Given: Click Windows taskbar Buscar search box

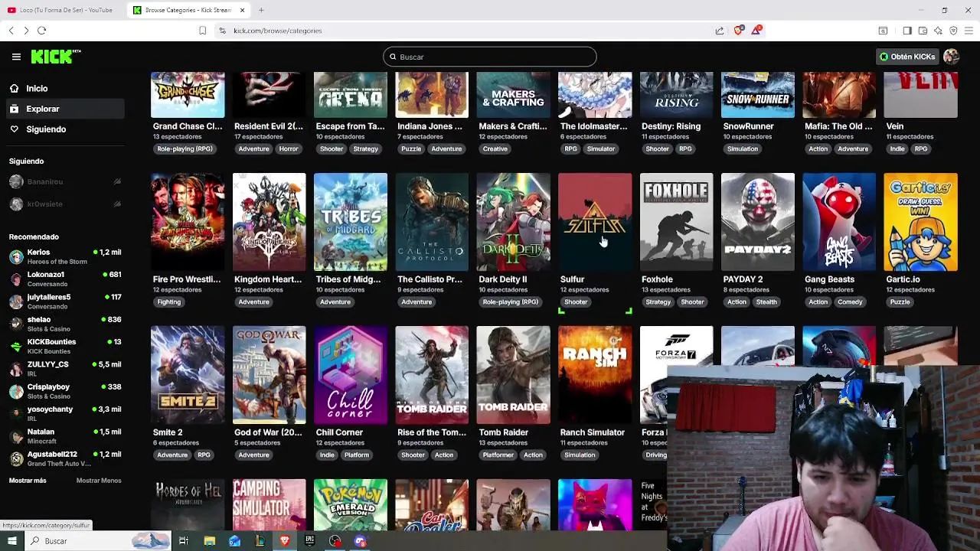Looking at the screenshot, I should tap(97, 541).
